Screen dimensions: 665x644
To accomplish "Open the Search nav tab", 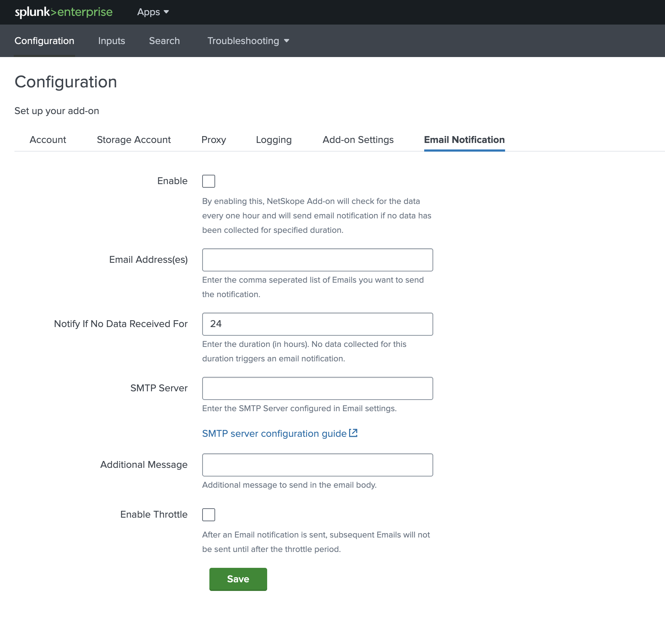I will point(164,41).
